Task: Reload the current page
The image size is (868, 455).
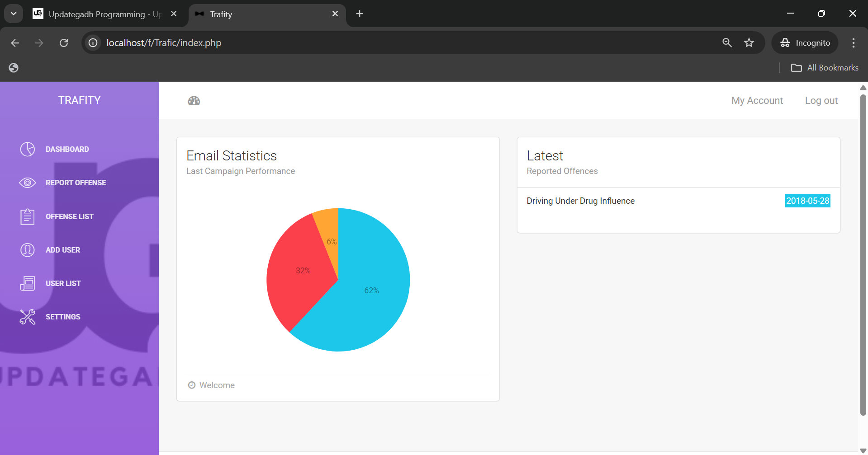Action: [x=64, y=43]
